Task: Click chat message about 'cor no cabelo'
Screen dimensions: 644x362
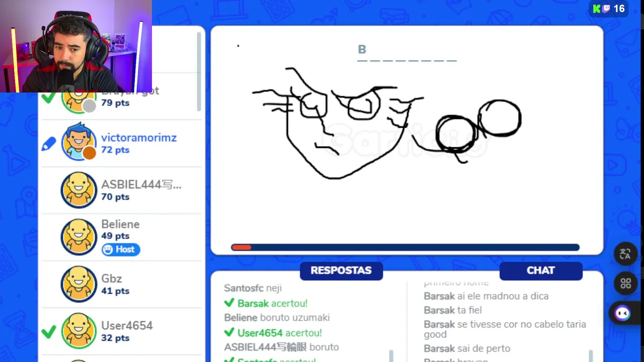Action: tap(505, 329)
